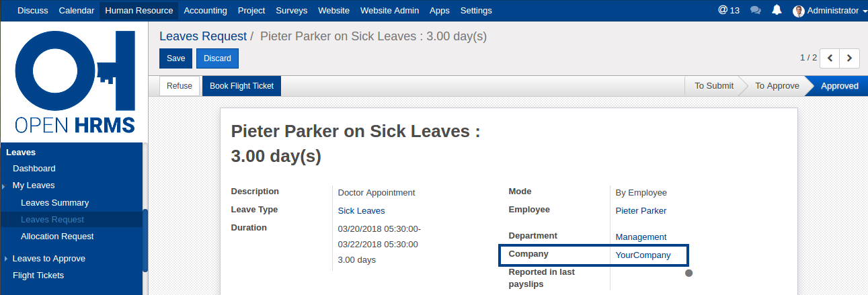Expand the Leaves to Approve section
This screenshot has width=868, height=295.
48,259
